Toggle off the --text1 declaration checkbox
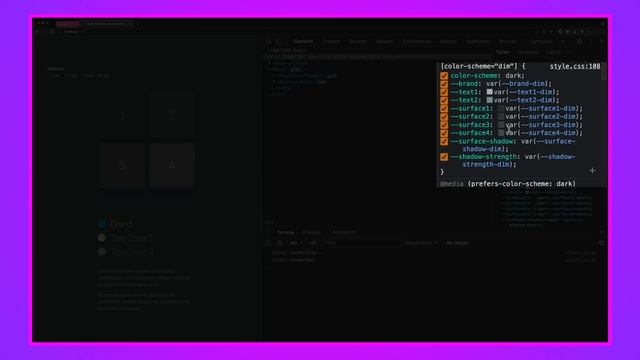The height and width of the screenshot is (360, 640). (x=444, y=92)
